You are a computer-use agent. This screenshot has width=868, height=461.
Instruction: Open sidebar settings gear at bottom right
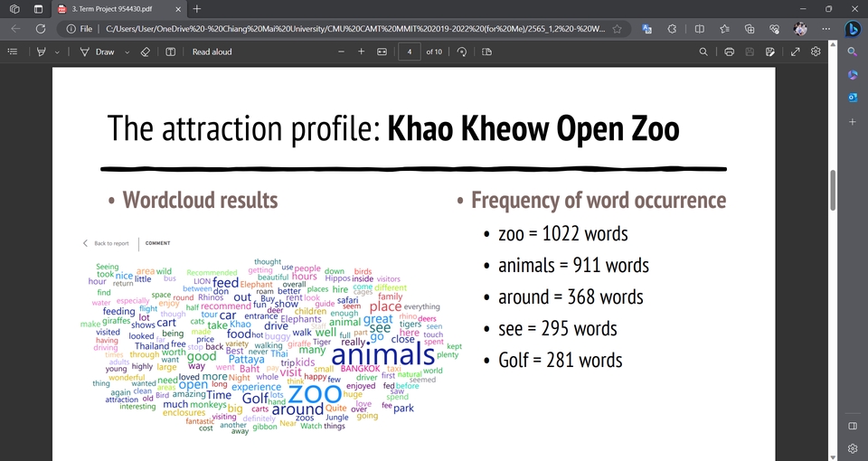(x=853, y=448)
